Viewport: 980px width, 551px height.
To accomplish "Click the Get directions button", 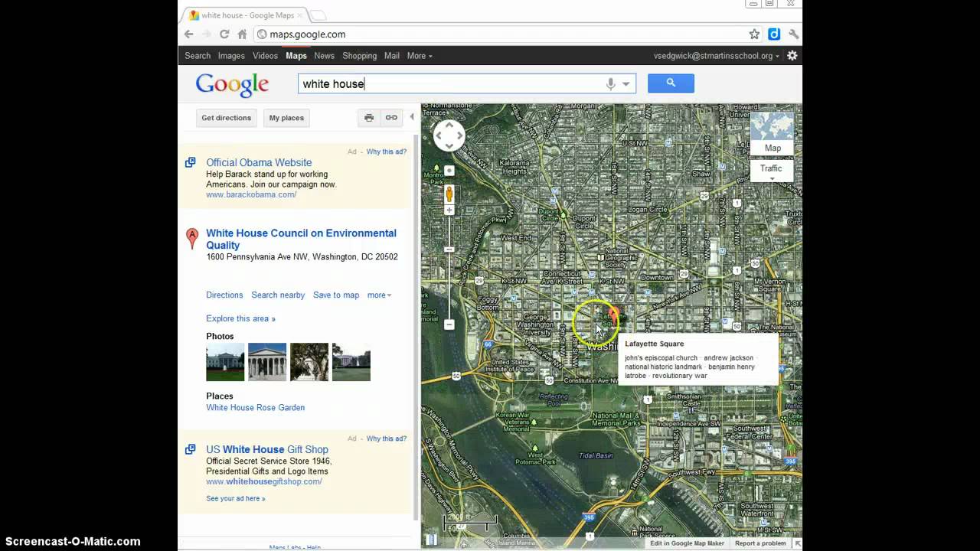I will point(226,118).
